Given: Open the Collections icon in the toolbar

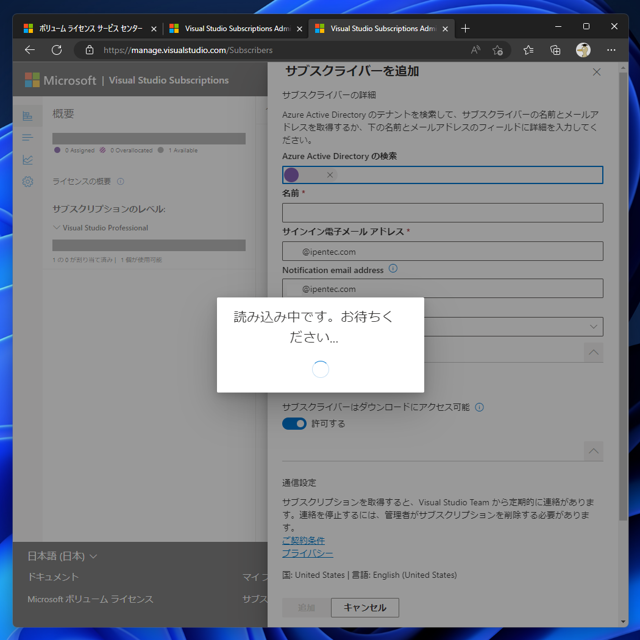Looking at the screenshot, I should pyautogui.click(x=555, y=50).
